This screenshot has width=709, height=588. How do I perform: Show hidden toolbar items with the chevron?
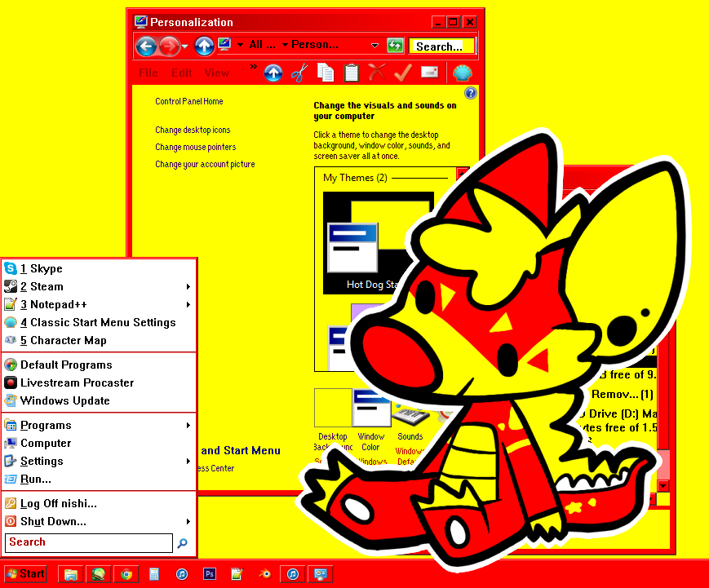click(253, 68)
